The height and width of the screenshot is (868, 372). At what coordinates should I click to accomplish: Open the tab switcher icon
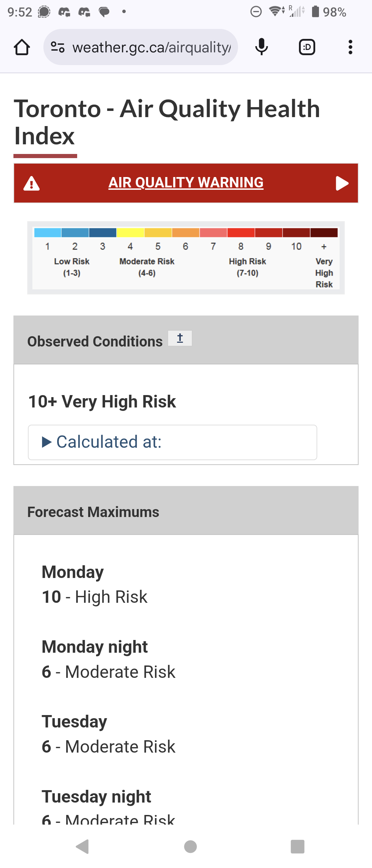(307, 47)
